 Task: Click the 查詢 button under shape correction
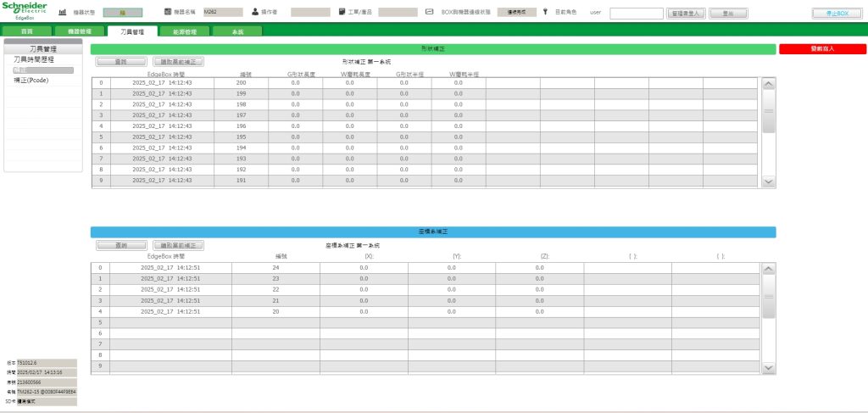pyautogui.click(x=121, y=62)
